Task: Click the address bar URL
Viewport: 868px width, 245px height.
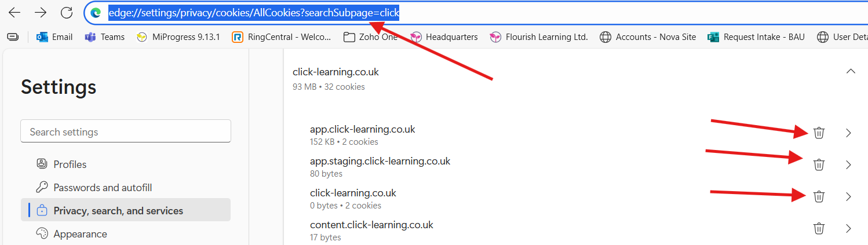Action: pos(254,13)
